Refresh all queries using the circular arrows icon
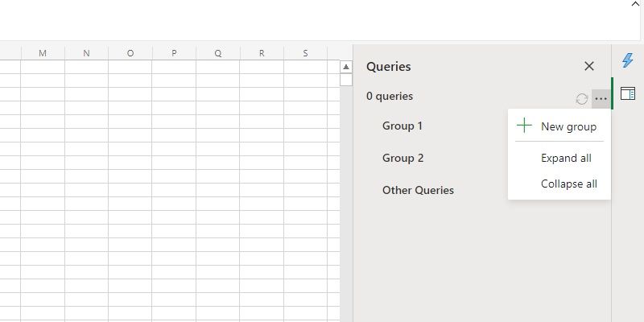 [x=582, y=98]
